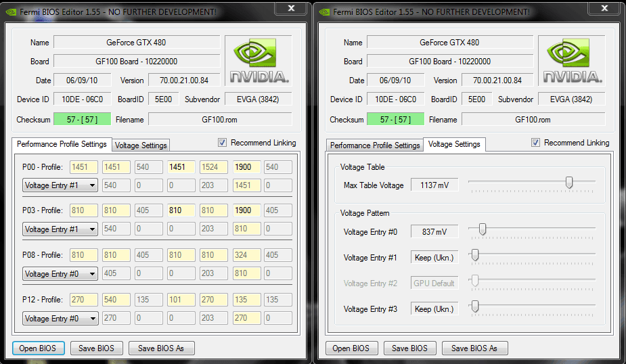Click the Board field in the right window
The width and height of the screenshot is (626, 364).
pyautogui.click(x=450, y=62)
